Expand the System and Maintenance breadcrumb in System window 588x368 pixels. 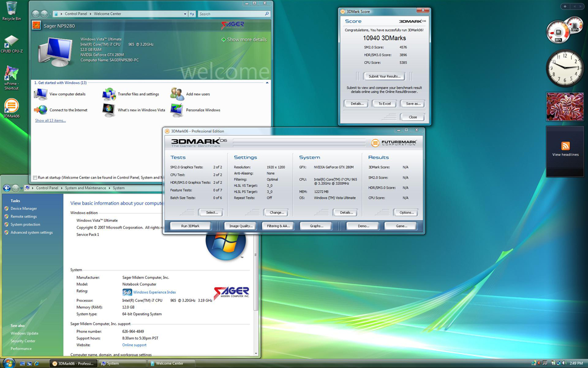(109, 188)
